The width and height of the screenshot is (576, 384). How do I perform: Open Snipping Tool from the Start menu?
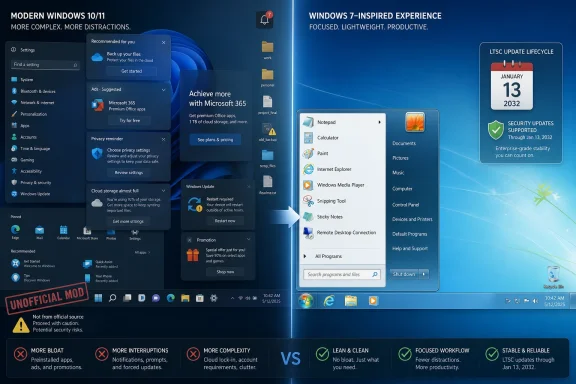pyautogui.click(x=325, y=201)
